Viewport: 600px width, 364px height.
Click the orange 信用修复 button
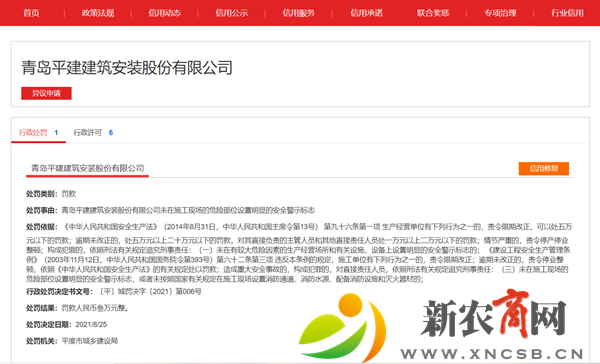click(x=544, y=168)
